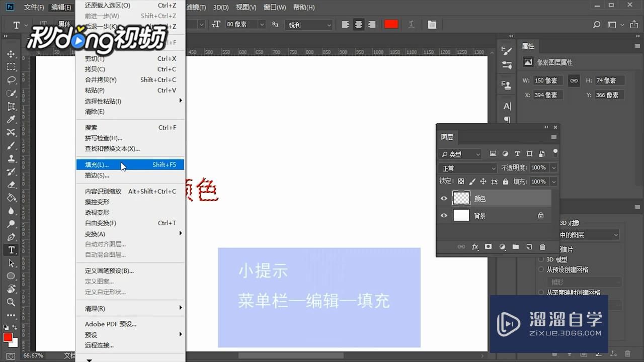This screenshot has height=362, width=644.
Task: Align text left
Action: pos(346,24)
